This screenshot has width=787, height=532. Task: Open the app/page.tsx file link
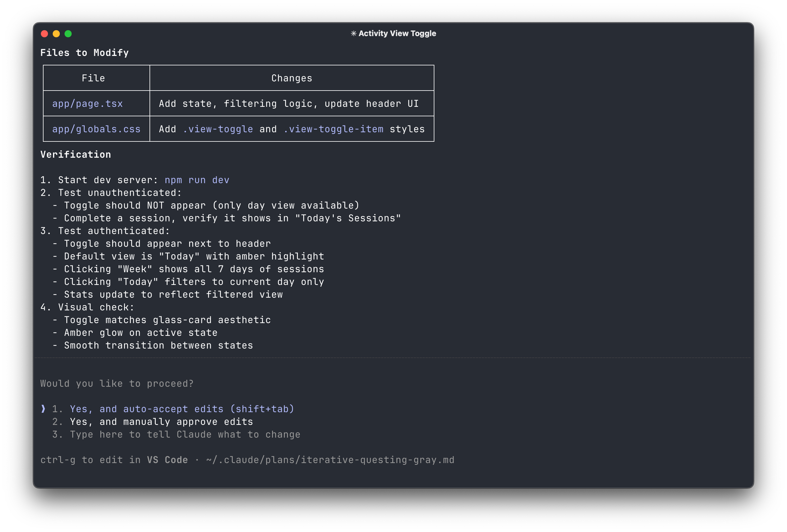pyautogui.click(x=87, y=104)
